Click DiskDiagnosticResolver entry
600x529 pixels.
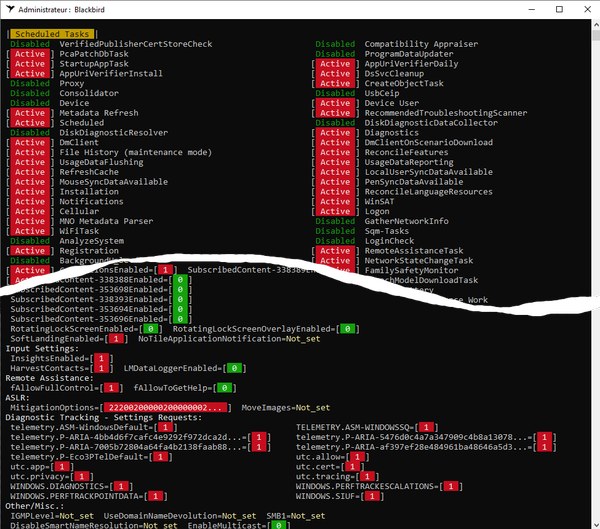113,132
